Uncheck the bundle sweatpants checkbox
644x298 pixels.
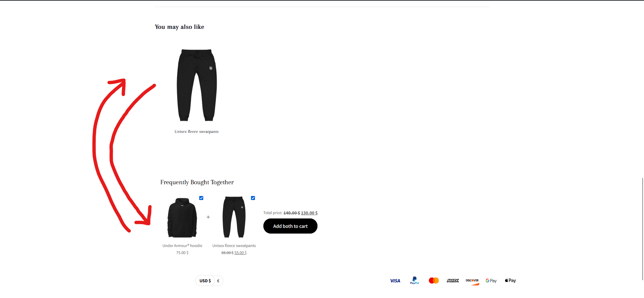click(x=253, y=198)
